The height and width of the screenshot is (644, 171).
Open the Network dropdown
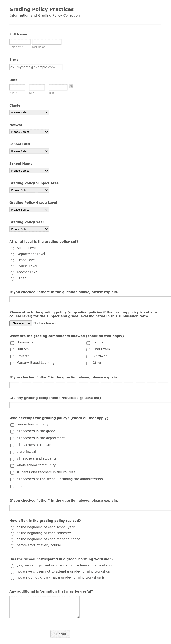[x=29, y=132]
